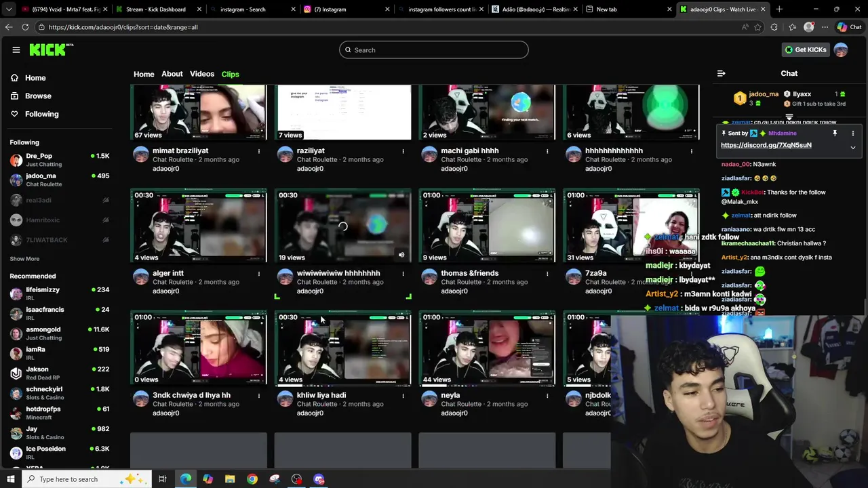The height and width of the screenshot is (488, 868).
Task: Open options for wiwiwiwiwiw clip
Action: click(403, 273)
